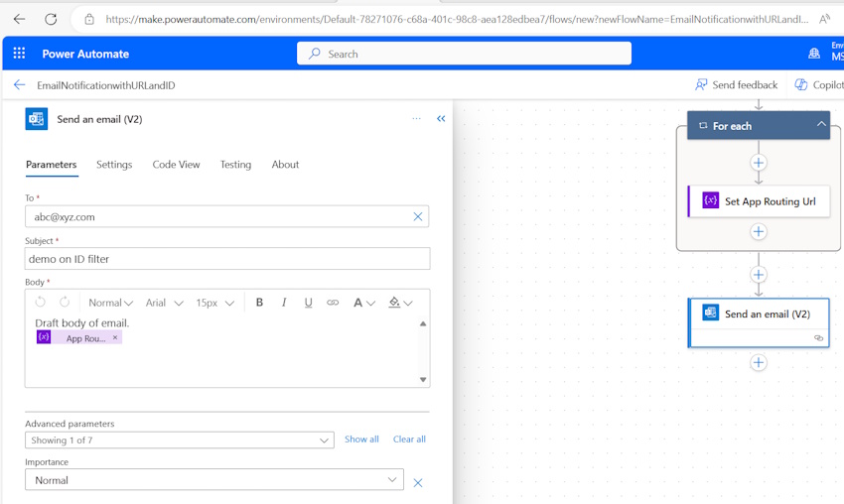Click the browser address bar URL
This screenshot has width=844, height=504.
[x=457, y=20]
